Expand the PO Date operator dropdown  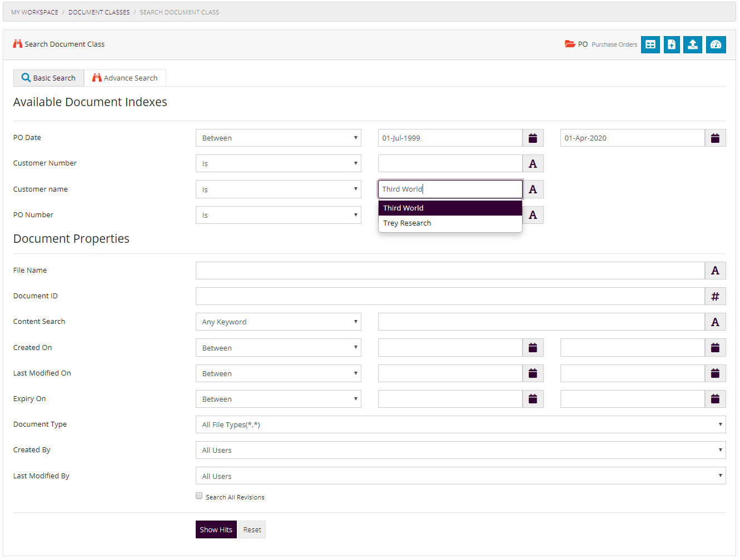click(278, 138)
